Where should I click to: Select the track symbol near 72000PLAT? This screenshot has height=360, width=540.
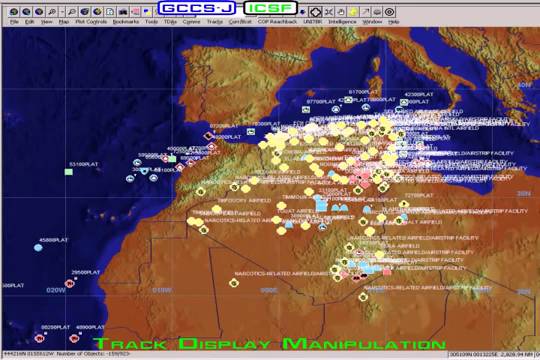tap(251, 132)
